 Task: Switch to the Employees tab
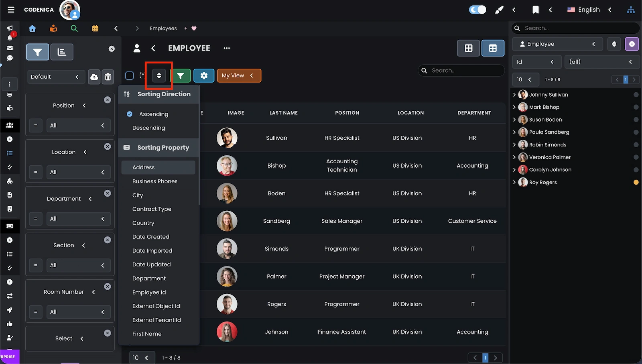tap(163, 28)
